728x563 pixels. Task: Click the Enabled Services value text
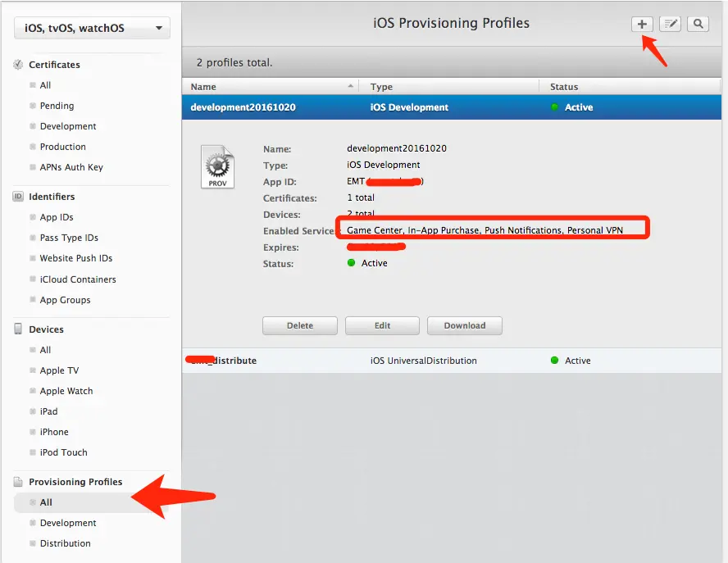(485, 230)
